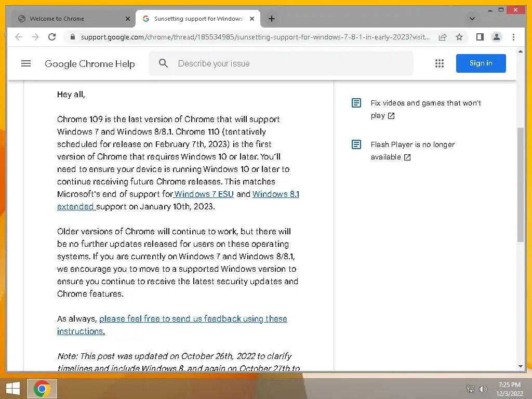This screenshot has height=399, width=532.
Task: Expand the tab search dropdown arrow
Action: (472, 19)
